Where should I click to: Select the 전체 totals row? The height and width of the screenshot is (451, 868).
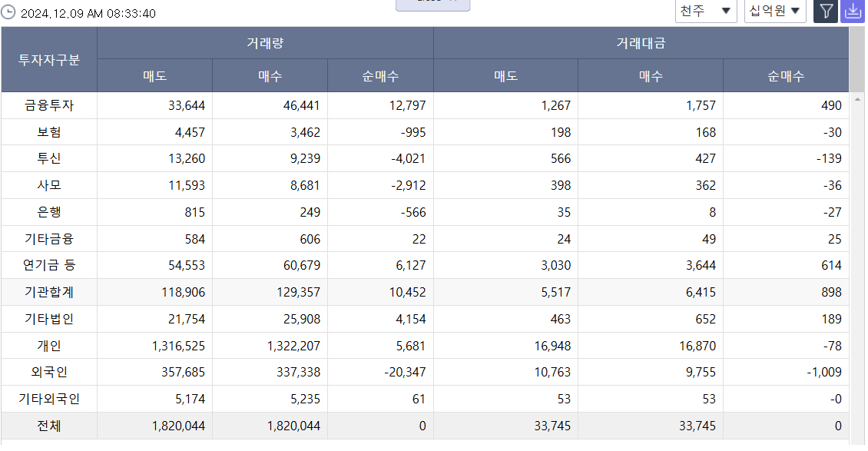tap(49, 425)
